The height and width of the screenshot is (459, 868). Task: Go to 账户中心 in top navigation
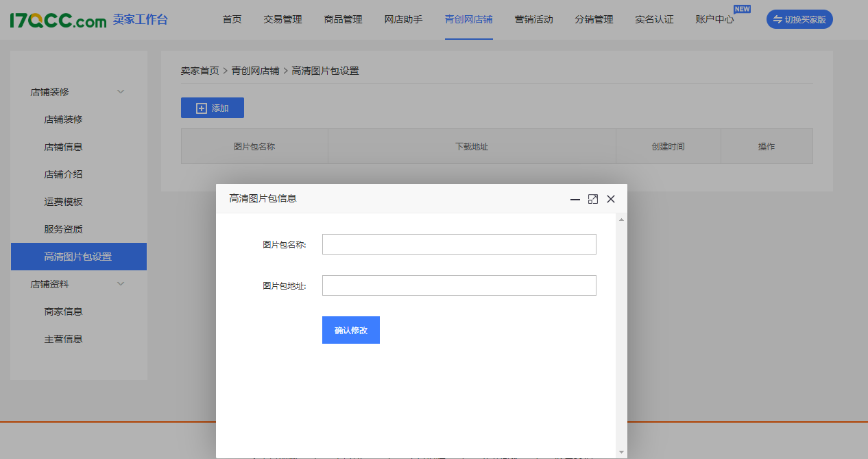pyautogui.click(x=714, y=19)
